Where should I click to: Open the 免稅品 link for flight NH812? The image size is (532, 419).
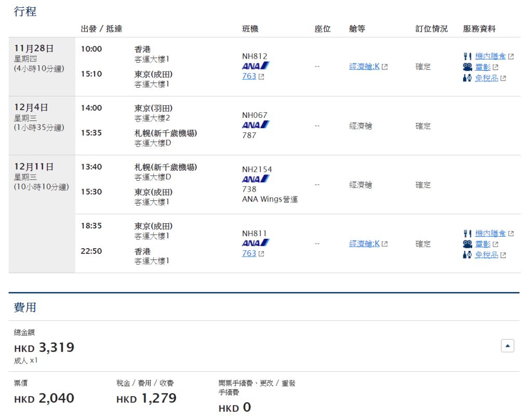point(486,78)
